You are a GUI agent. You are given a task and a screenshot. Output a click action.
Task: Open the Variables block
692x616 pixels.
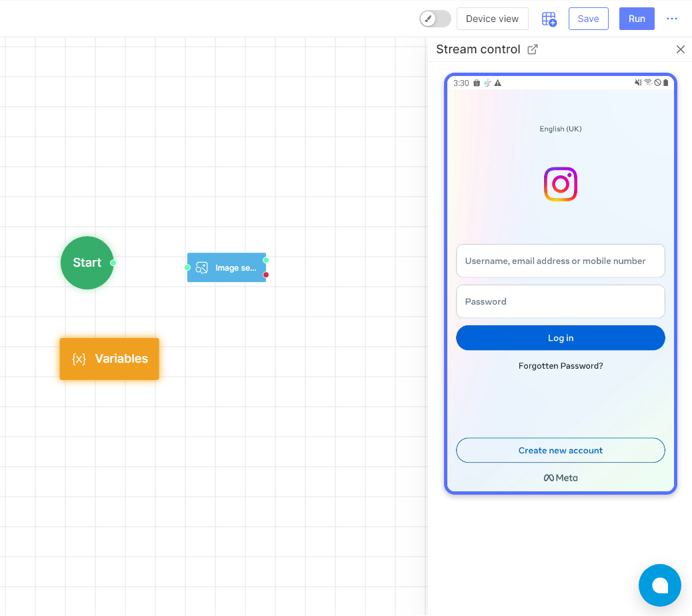pyautogui.click(x=109, y=359)
